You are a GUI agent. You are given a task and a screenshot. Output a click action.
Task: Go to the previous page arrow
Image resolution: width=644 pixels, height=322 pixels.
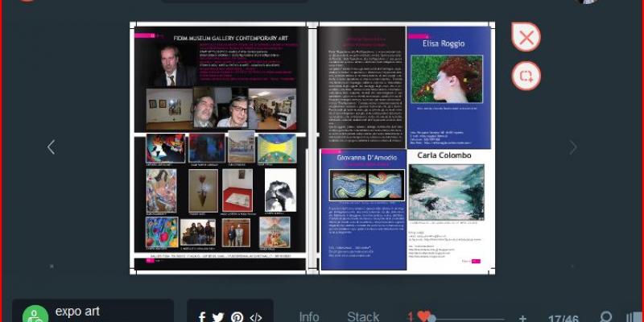[x=51, y=147]
